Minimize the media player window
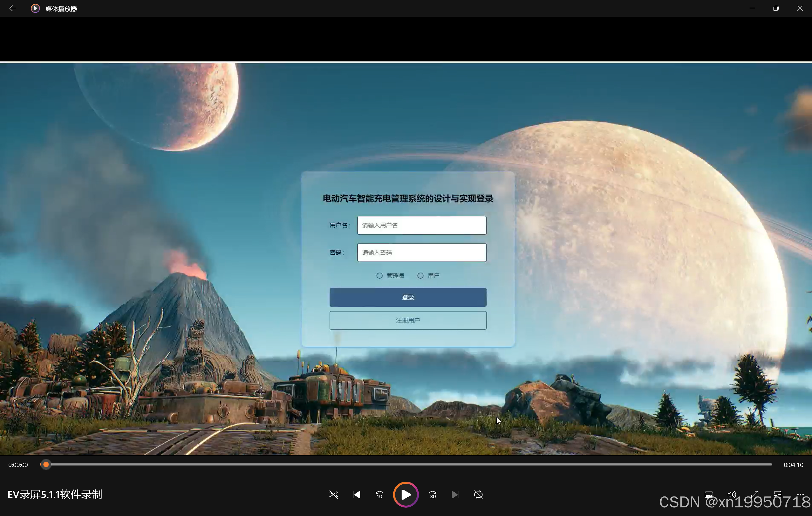This screenshot has height=516, width=812. click(x=752, y=8)
